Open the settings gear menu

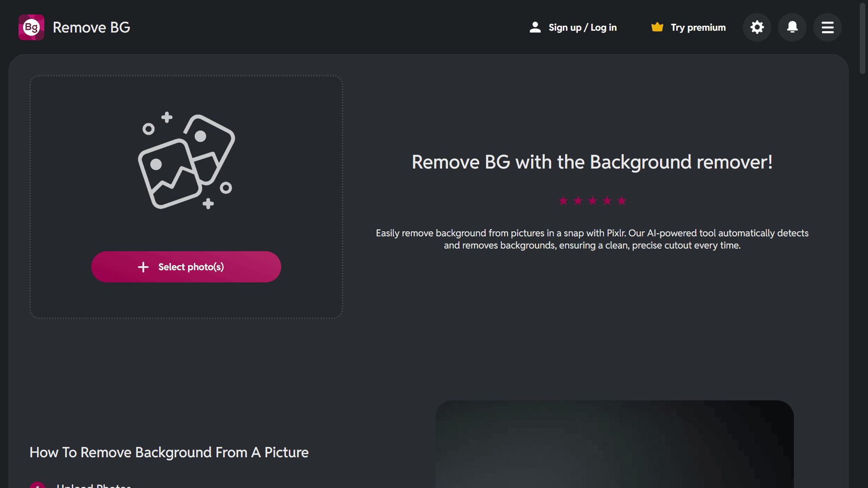[x=757, y=28]
